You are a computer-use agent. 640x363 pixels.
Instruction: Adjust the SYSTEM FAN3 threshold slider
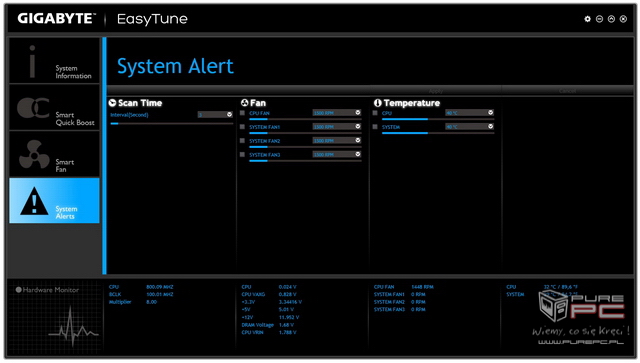pos(305,161)
